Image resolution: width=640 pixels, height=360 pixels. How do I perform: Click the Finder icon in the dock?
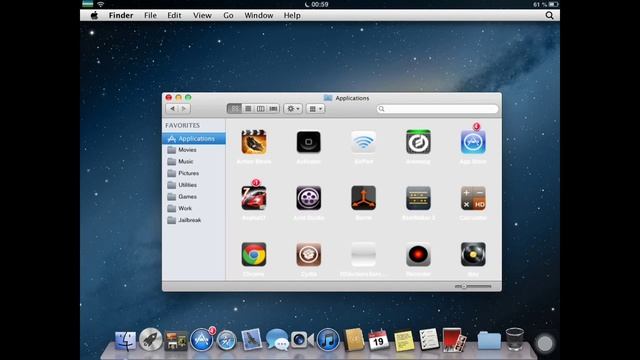click(x=125, y=340)
